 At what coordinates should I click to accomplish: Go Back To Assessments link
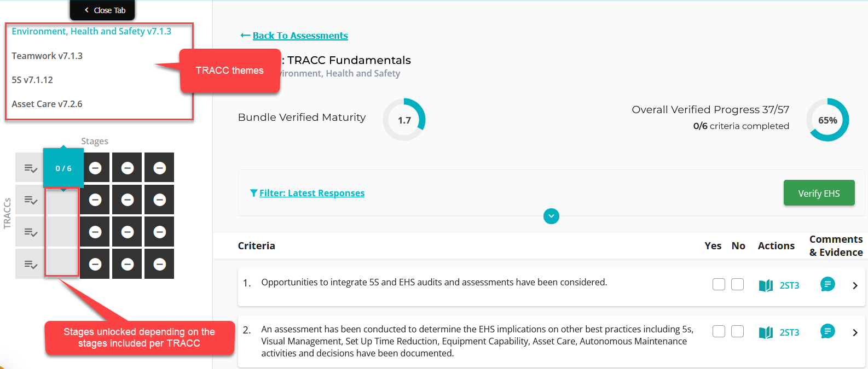coord(300,36)
